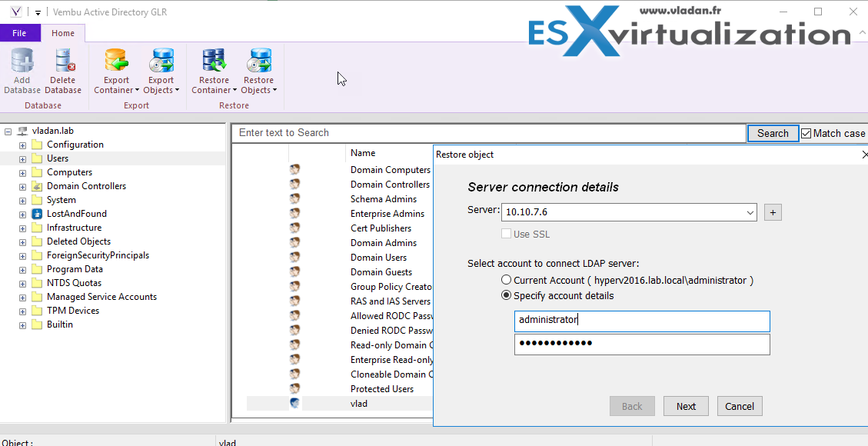Click the LostAndFound folder icon
This screenshot has height=446, width=868.
tap(37, 214)
